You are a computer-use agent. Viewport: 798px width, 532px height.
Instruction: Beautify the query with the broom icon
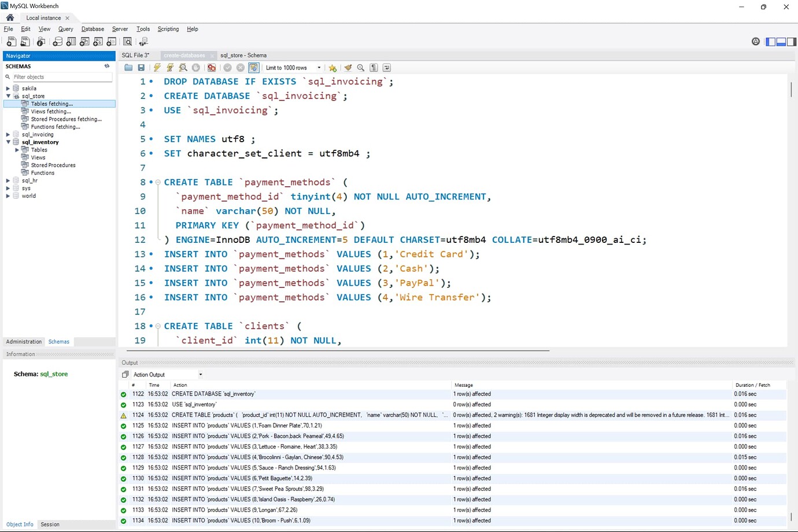[x=348, y=68]
